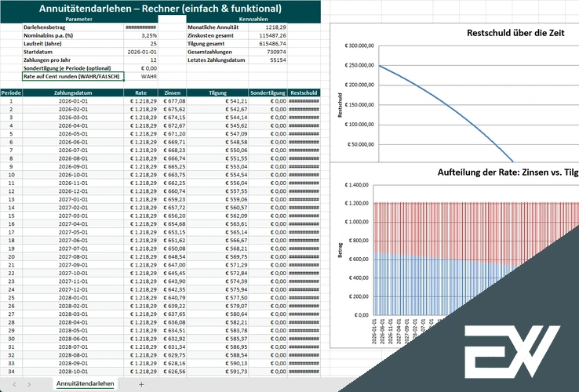
Task: Select the Rate cell in period 13 row
Action: coord(140,199)
